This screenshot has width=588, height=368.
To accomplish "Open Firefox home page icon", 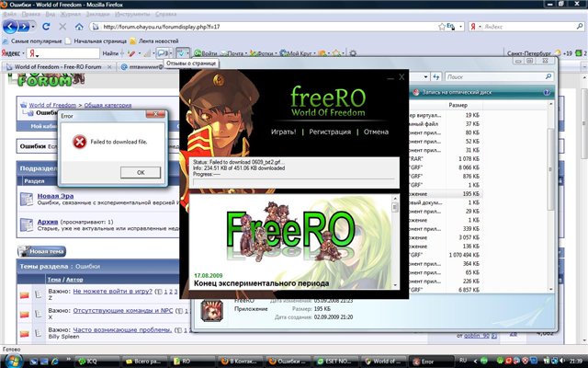I will (x=79, y=27).
